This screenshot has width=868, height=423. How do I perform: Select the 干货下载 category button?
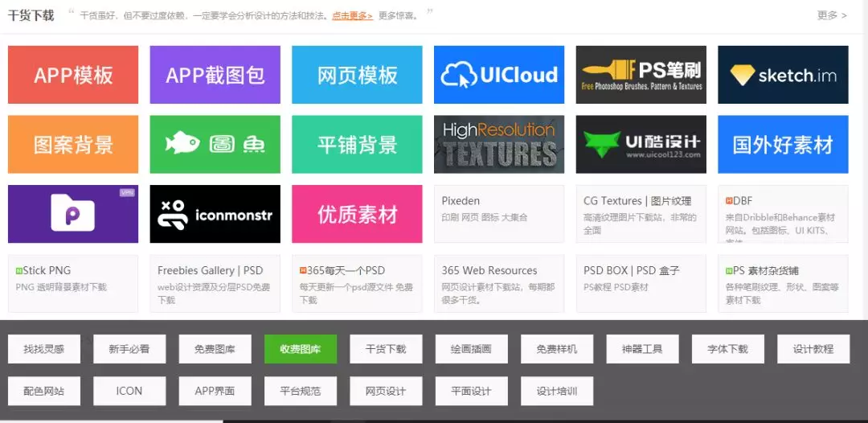click(386, 349)
